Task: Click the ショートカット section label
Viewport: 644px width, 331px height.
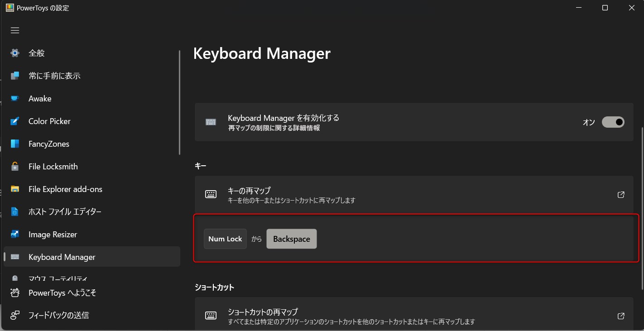Action: point(214,287)
